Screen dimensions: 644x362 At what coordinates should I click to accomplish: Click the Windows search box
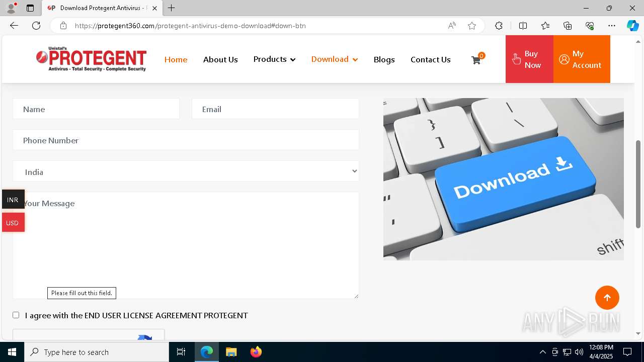97,352
